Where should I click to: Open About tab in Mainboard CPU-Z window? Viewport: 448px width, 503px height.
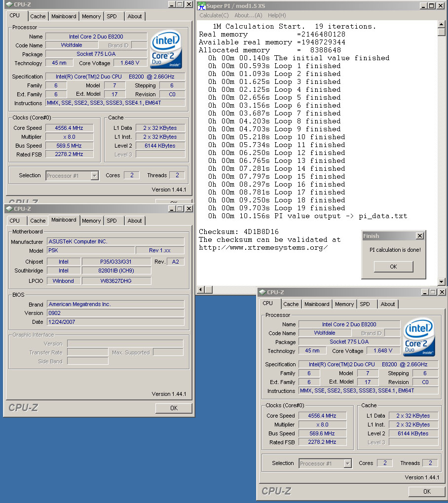click(x=134, y=221)
